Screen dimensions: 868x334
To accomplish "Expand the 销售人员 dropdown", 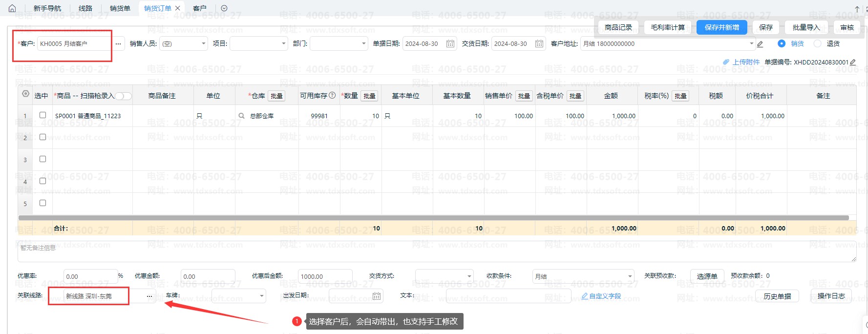I will 204,44.
